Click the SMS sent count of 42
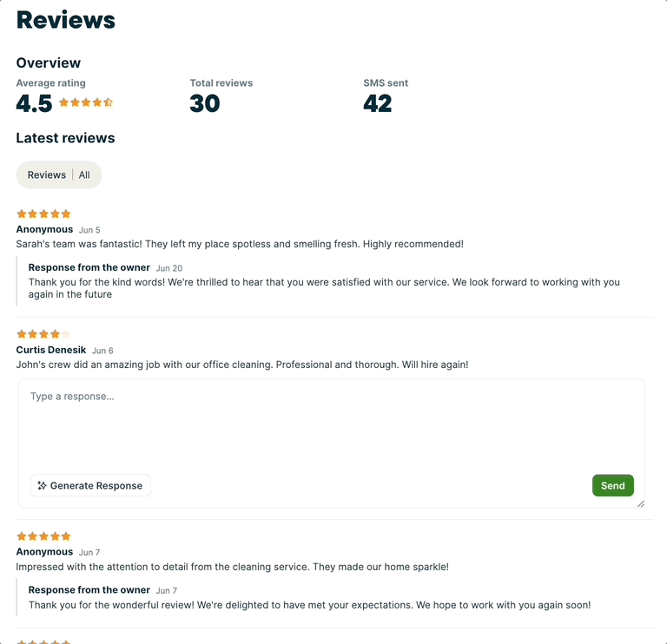The width and height of the screenshot is (667, 644). point(378,103)
